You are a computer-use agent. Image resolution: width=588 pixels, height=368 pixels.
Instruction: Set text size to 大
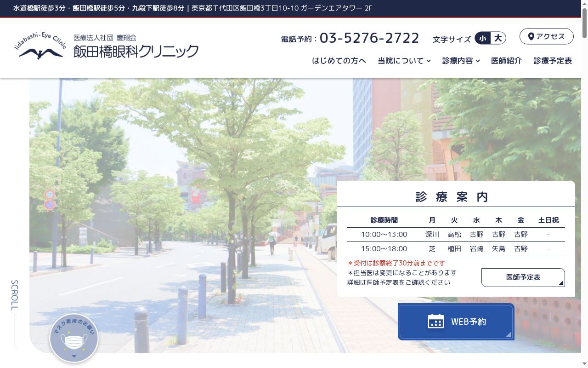pos(498,38)
